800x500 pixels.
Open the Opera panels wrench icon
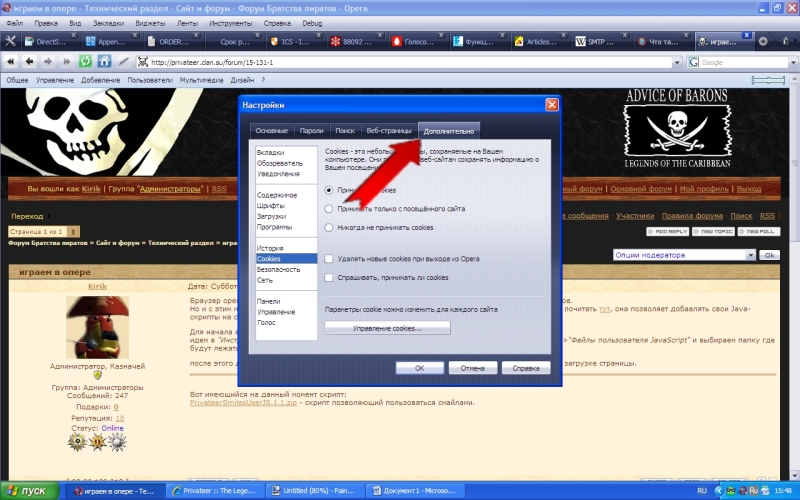tap(10, 41)
